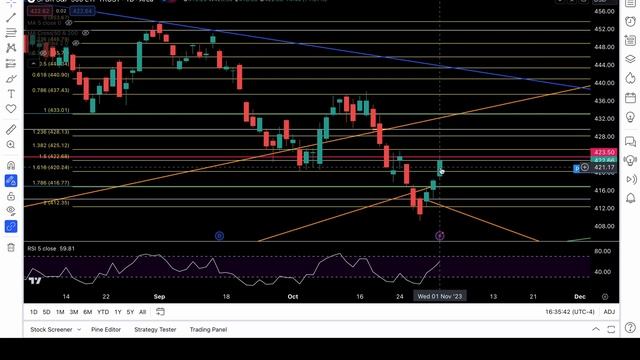Click the blue buy price box 422.64

(x=82, y=11)
